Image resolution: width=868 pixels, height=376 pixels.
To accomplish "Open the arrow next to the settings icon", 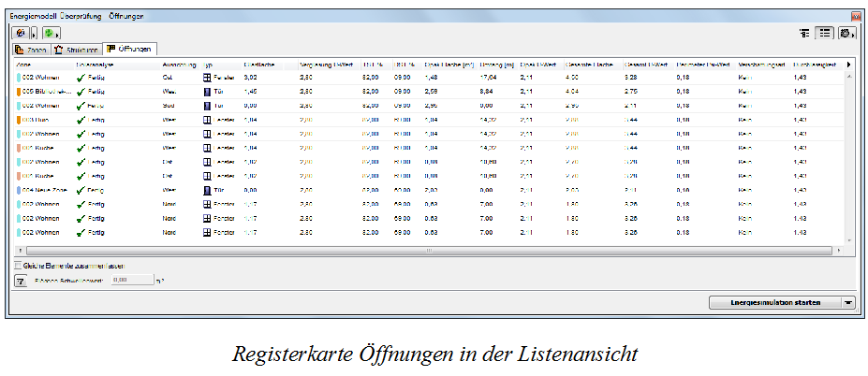I will 36,35.
